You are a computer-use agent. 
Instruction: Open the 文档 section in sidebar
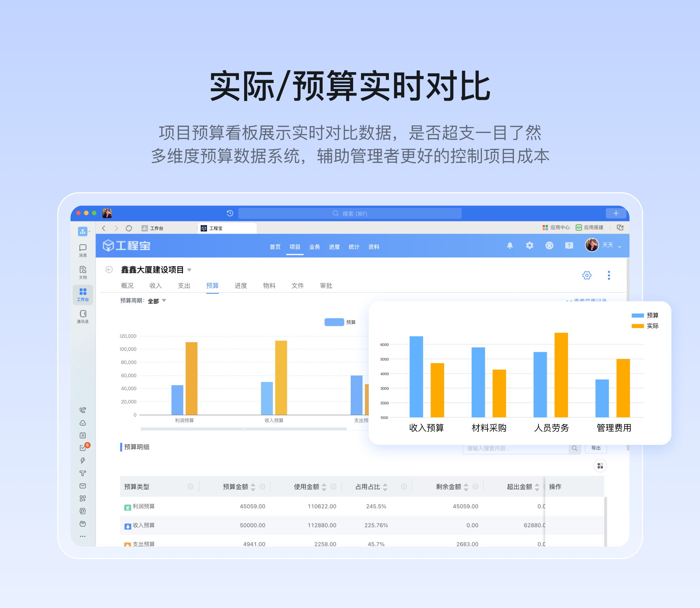point(83,272)
